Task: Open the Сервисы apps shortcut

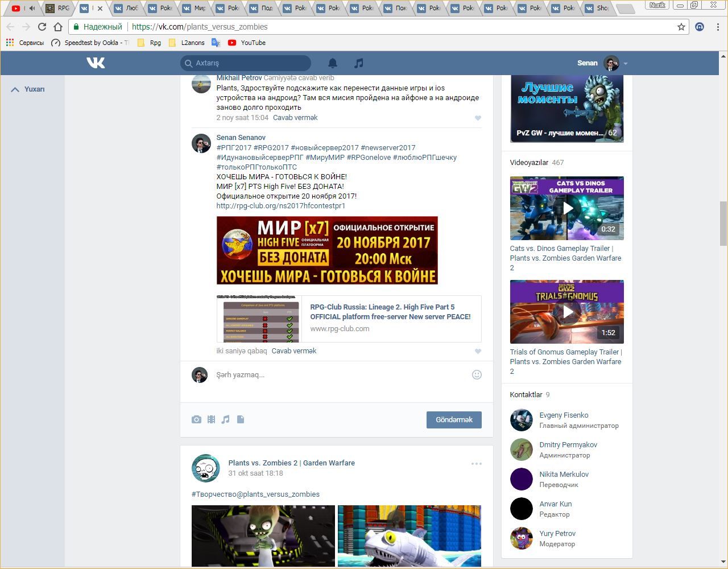Action: 25,43
